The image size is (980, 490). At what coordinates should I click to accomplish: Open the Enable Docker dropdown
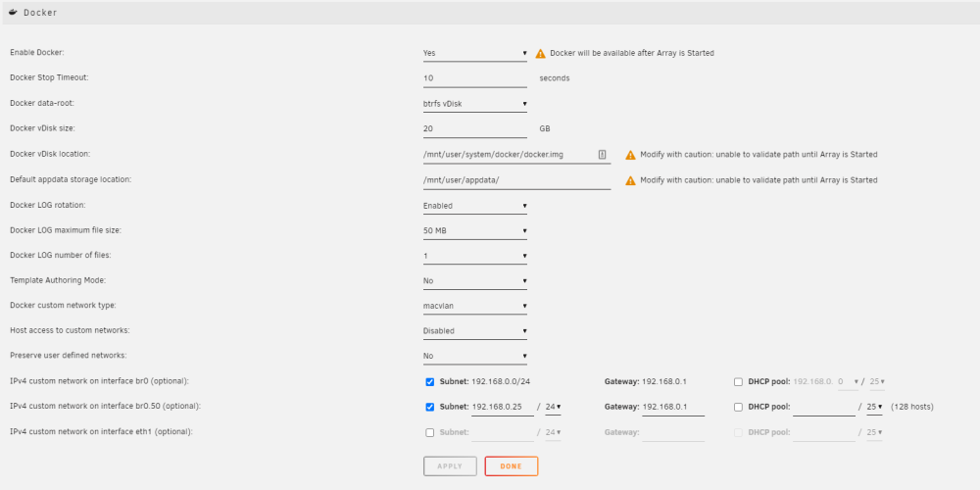[475, 53]
